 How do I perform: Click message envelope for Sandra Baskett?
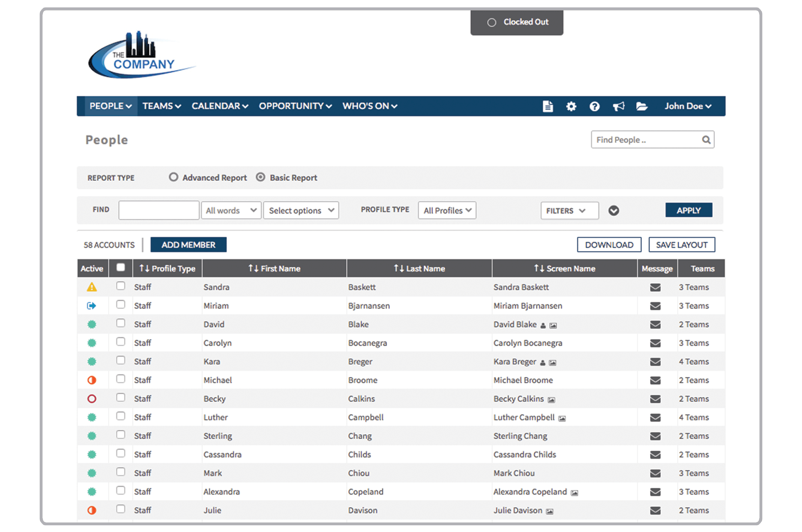(655, 288)
